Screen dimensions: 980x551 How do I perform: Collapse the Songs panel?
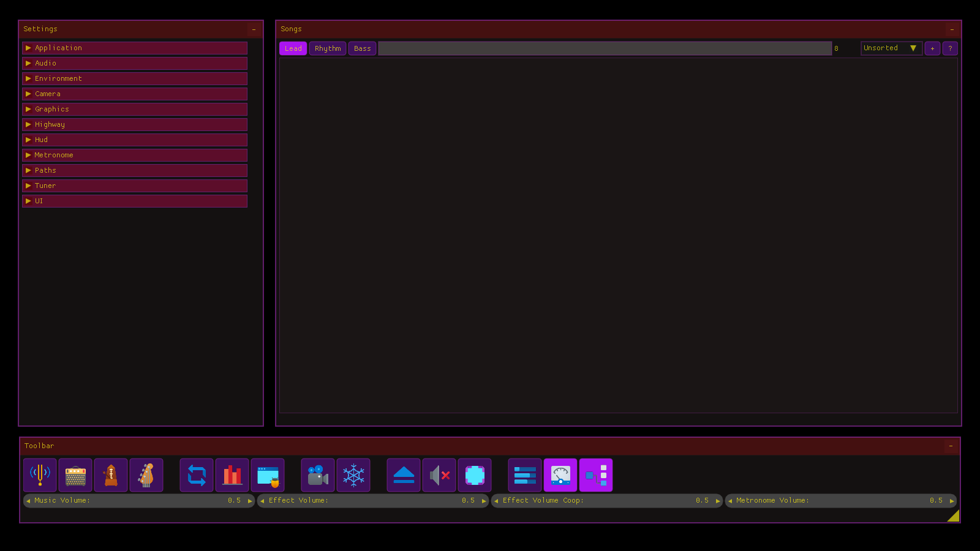point(952,29)
